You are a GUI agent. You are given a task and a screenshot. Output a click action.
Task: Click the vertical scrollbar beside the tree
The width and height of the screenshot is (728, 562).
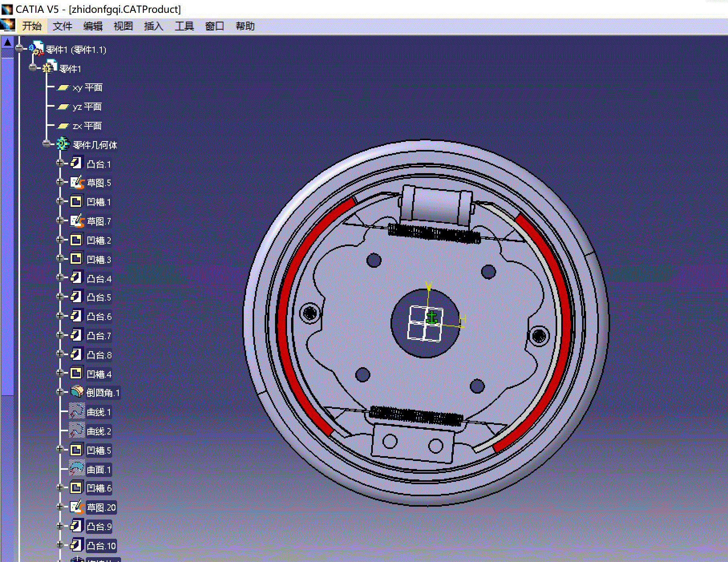pyautogui.click(x=7, y=226)
